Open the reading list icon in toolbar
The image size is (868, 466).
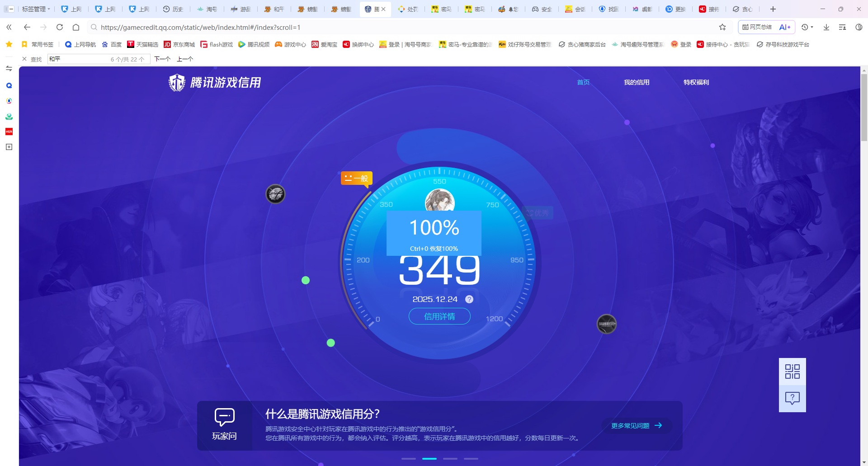click(x=842, y=27)
